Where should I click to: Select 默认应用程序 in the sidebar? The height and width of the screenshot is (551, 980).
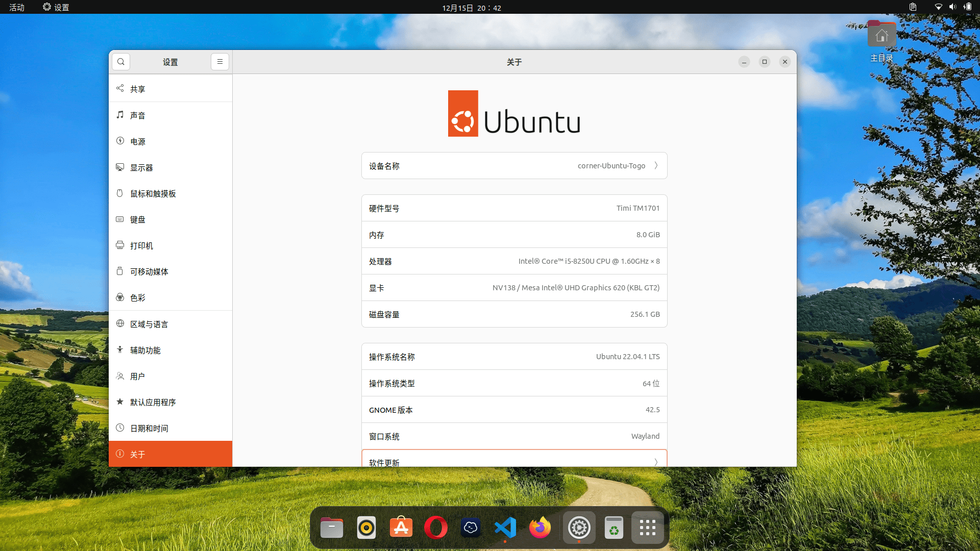170,402
